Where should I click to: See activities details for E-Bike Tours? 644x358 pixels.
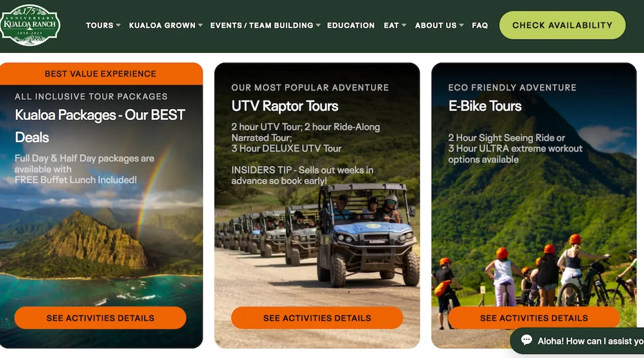tap(534, 318)
